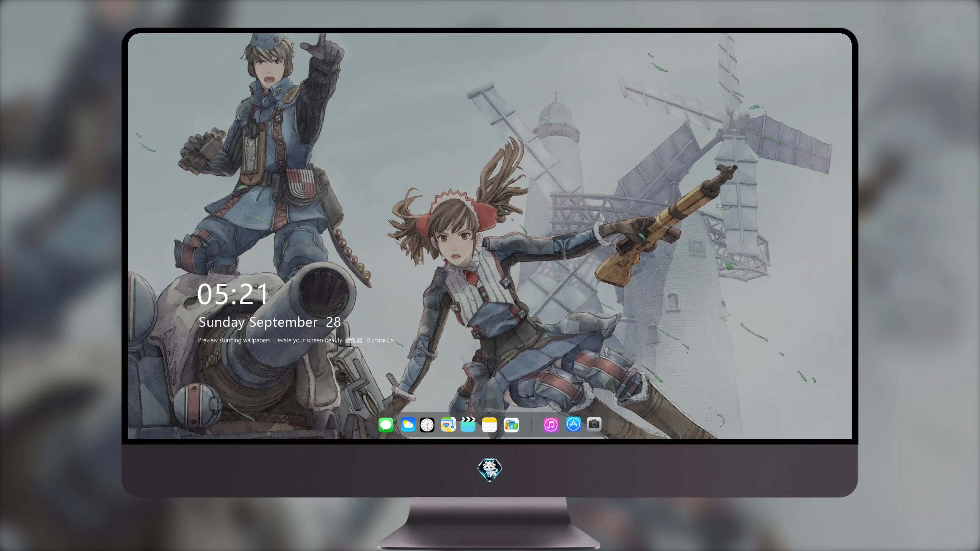980x551 pixels.
Task: Click the 05:21 clock widget
Action: coord(232,294)
